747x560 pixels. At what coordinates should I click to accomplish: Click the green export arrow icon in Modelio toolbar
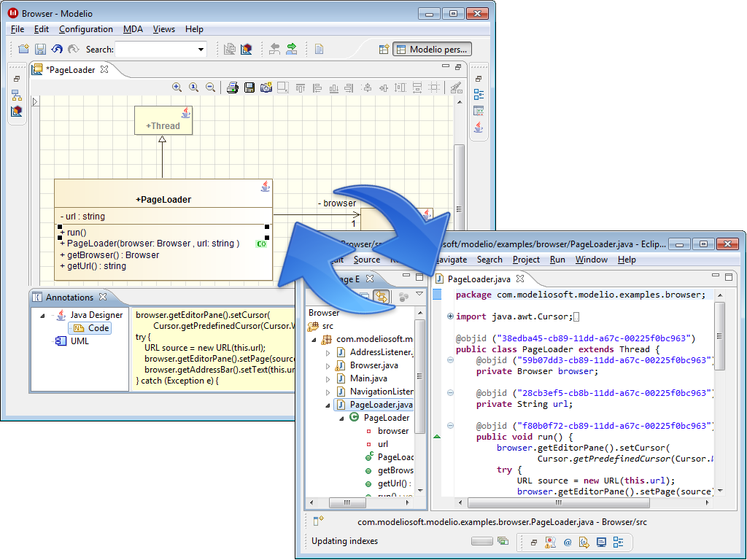tap(292, 49)
